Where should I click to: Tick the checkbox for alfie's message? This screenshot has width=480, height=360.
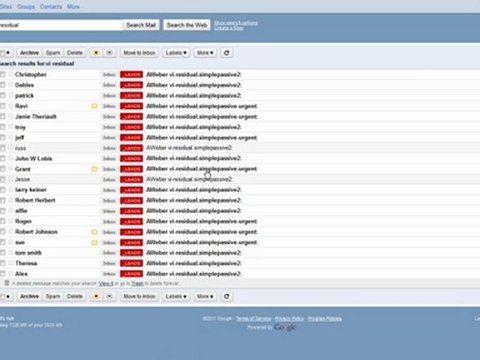pos(2,211)
